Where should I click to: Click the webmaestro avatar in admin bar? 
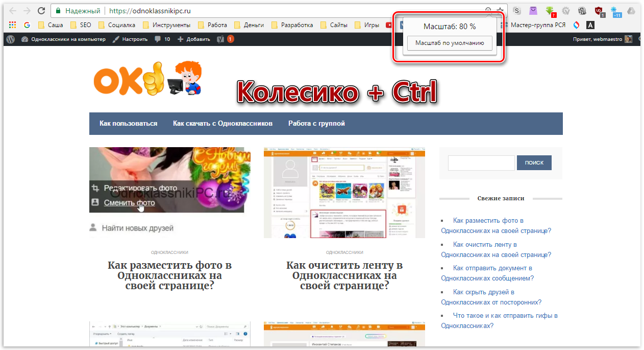pyautogui.click(x=629, y=39)
